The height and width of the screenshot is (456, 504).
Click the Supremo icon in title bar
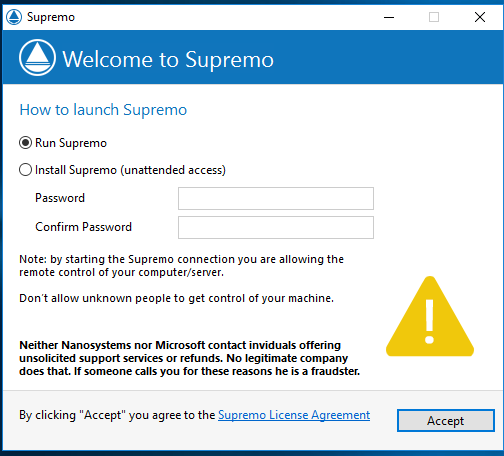[14, 17]
